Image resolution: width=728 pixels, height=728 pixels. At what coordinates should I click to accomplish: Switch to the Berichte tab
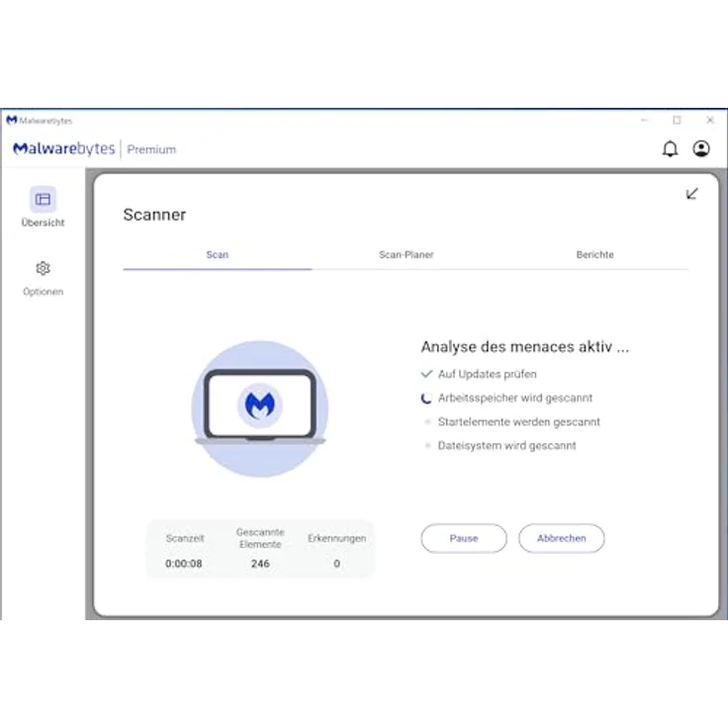[x=594, y=254]
